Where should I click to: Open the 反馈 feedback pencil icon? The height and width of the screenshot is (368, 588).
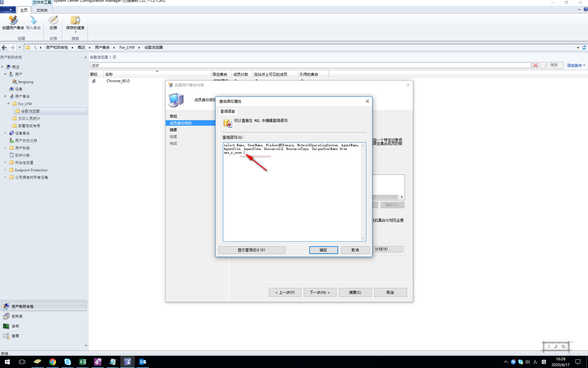coord(53,20)
